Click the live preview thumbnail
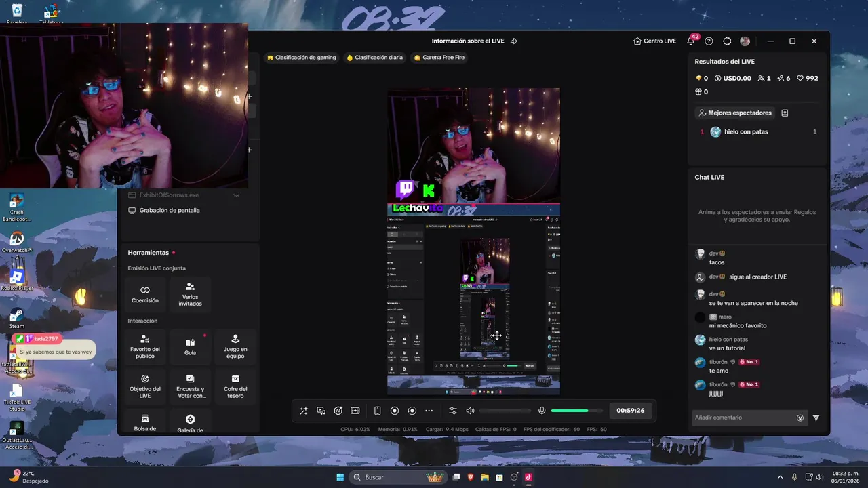Viewport: 868px width, 488px height. pos(473,241)
